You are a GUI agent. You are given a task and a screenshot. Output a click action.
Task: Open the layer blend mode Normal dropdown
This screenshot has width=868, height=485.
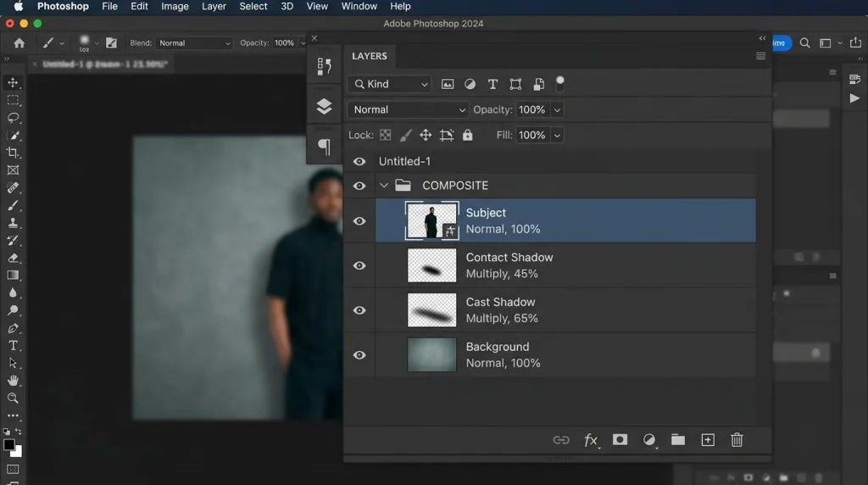(408, 109)
